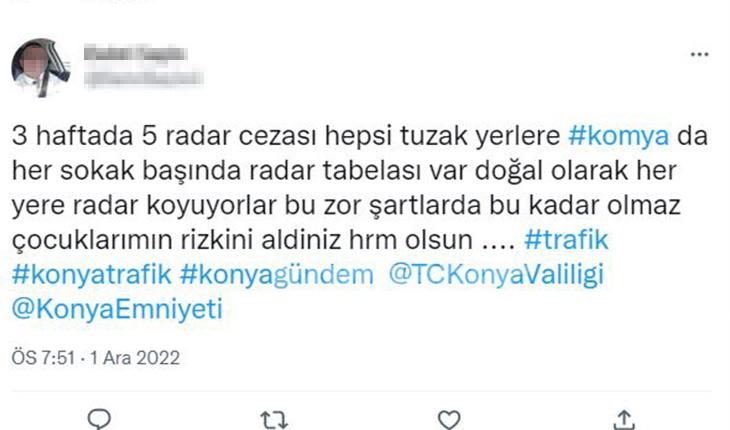The height and width of the screenshot is (430, 730).
Task: Visit the @TCKonyaValiligi mention
Action: click(x=496, y=275)
